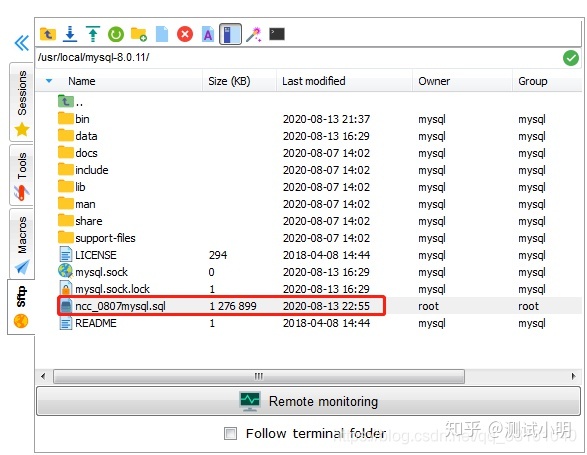Click the LICENSE document icon
587x455 pixels.
(66, 255)
